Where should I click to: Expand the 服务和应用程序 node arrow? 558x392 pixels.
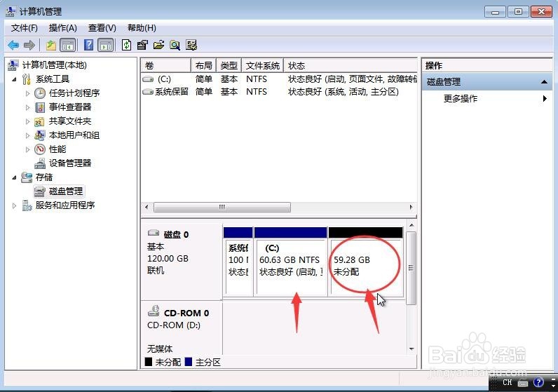tap(14, 205)
